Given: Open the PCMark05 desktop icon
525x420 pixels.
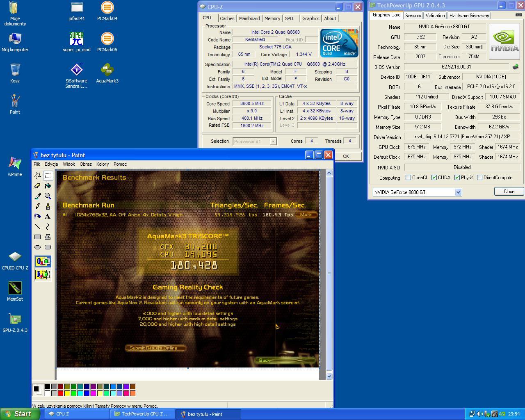Looking at the screenshot, I should 107,42.
